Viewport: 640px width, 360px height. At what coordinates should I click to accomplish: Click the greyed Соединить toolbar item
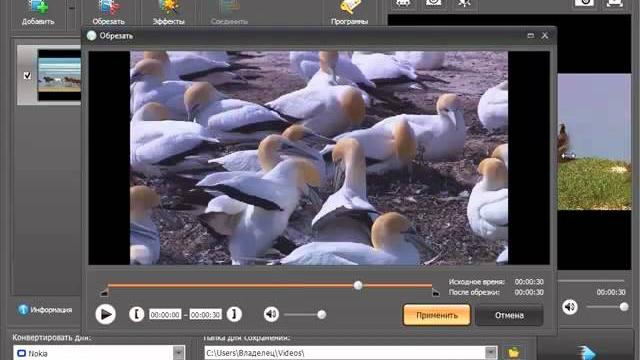pos(229,12)
